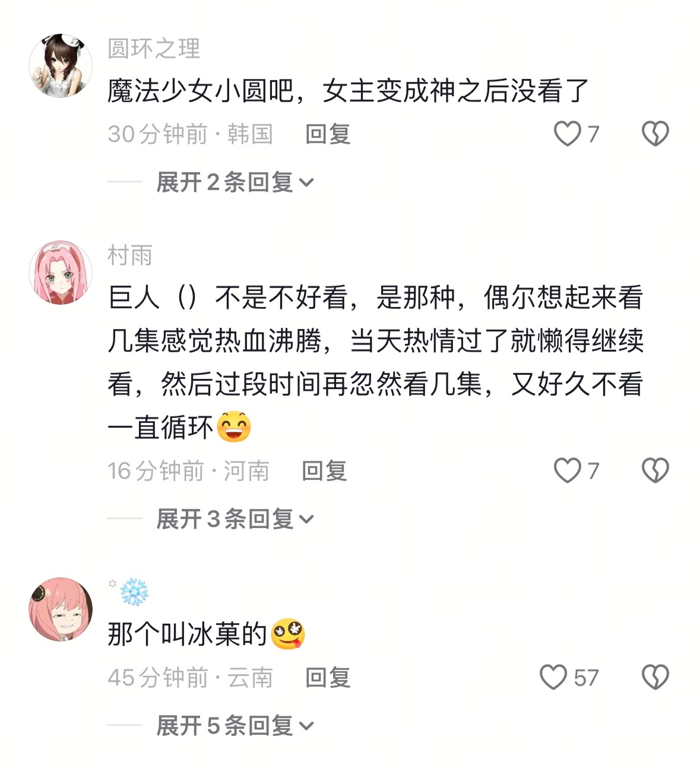Expand 展开2条回复 under first comment
Screen dimensions: 700x774
[x=235, y=182]
